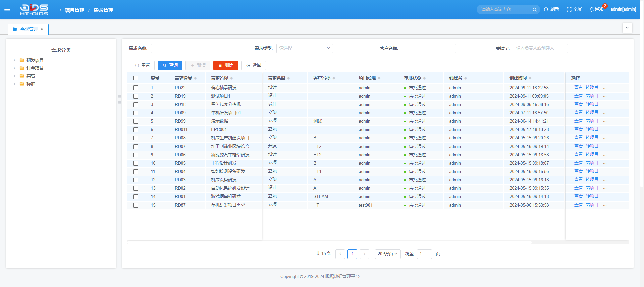The width and height of the screenshot is (644, 287).
Task: Check the checkbox for row RD19
Action: point(136,96)
